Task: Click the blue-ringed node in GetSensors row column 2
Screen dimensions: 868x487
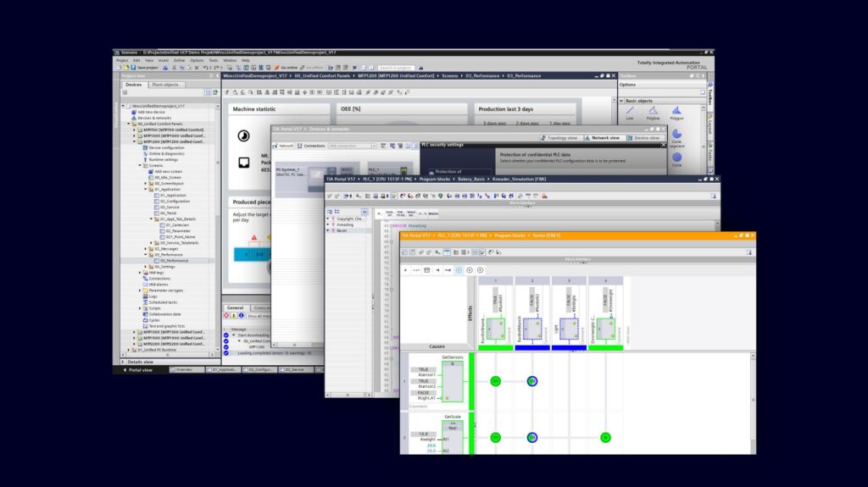Action: [x=532, y=381]
